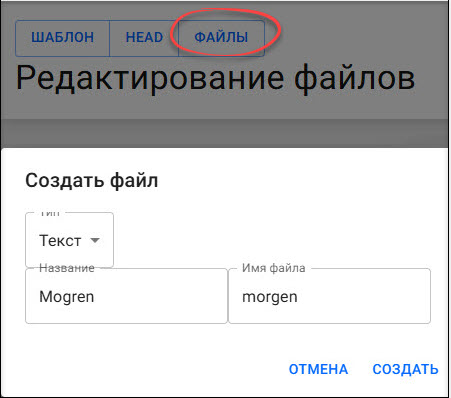Switch to the ШАБЛОН tab

(x=62, y=38)
